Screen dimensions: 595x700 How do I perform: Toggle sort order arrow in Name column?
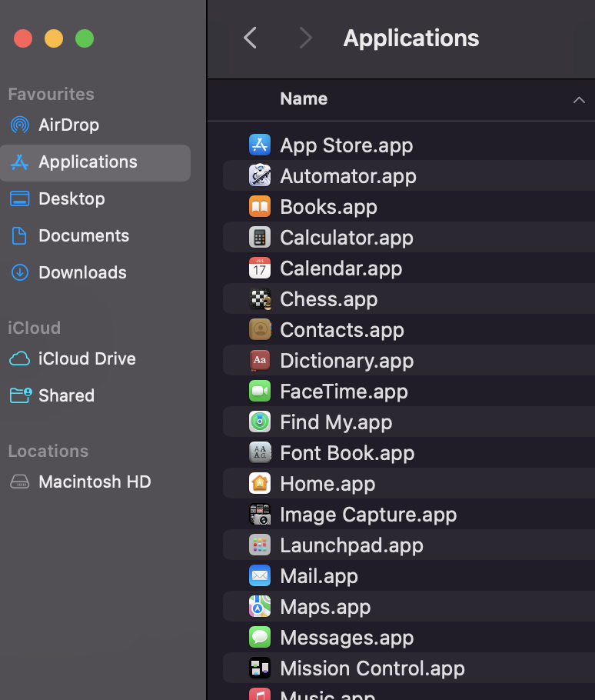(x=579, y=99)
